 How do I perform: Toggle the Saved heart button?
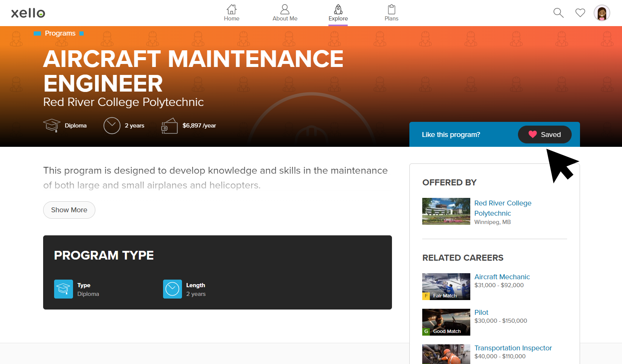[x=544, y=134]
